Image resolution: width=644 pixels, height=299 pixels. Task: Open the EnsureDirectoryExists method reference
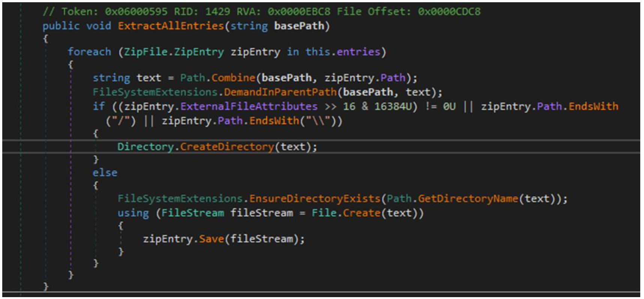click(x=315, y=198)
